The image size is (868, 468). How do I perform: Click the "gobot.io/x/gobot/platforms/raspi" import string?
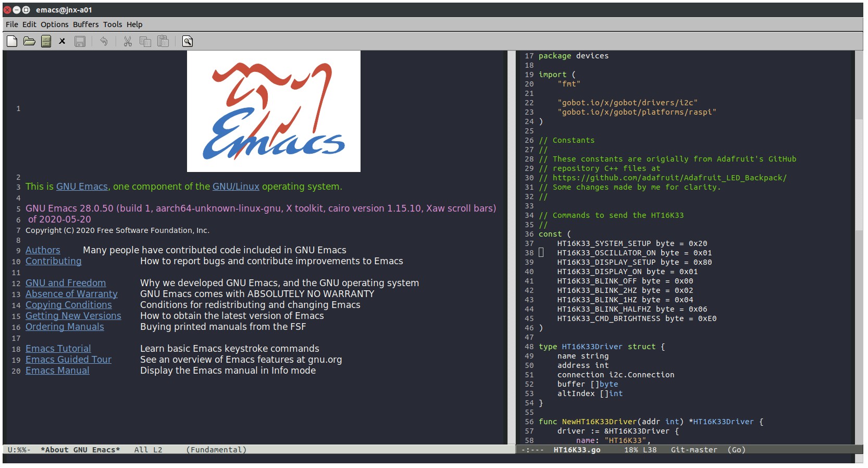(637, 112)
